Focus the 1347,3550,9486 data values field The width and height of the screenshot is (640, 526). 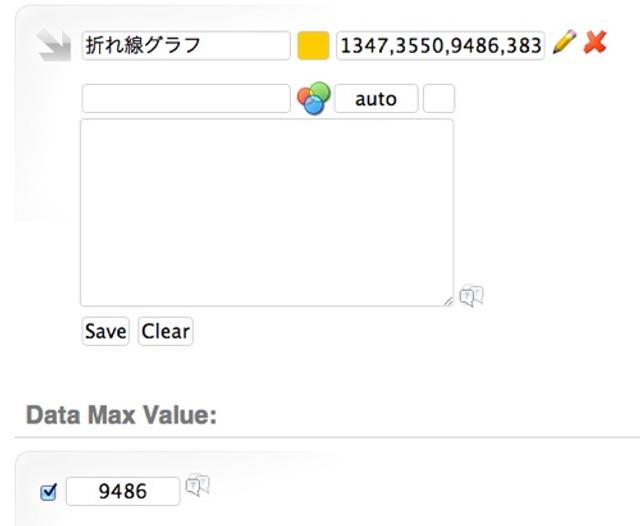pyautogui.click(x=440, y=45)
